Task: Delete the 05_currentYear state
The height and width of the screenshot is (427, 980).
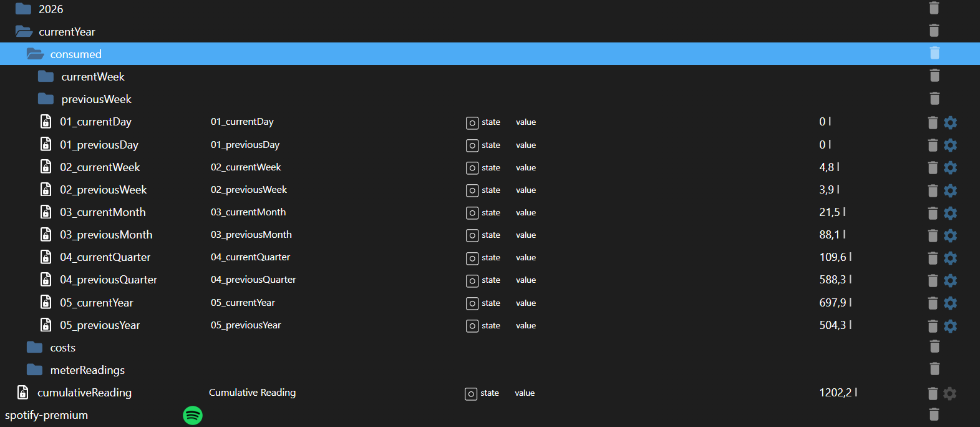Action: [x=933, y=303]
